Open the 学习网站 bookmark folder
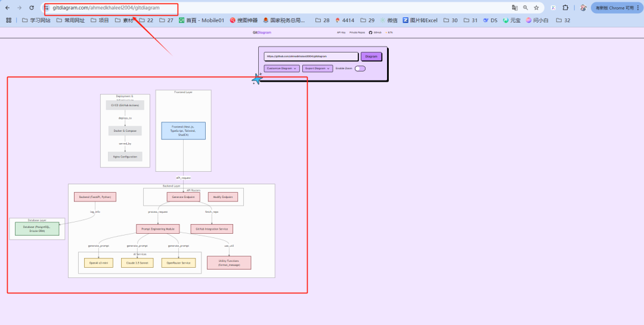The height and width of the screenshot is (325, 644). pos(36,20)
